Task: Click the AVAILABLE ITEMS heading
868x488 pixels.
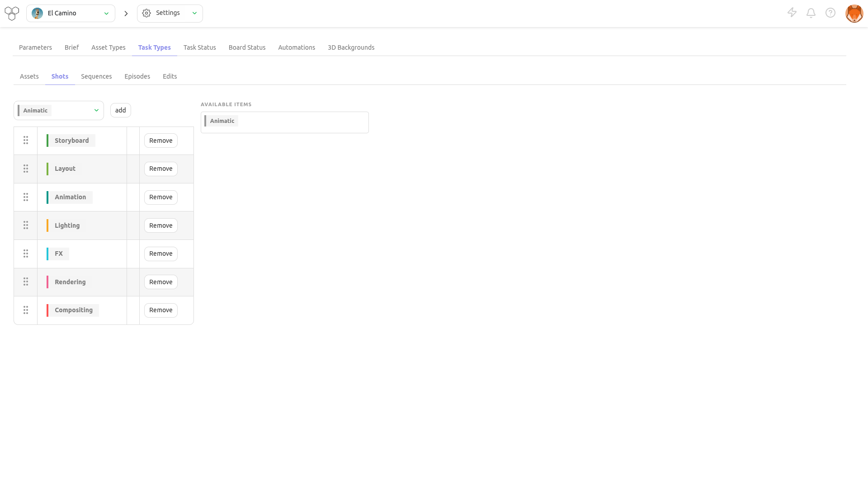Action: pyautogui.click(x=226, y=104)
